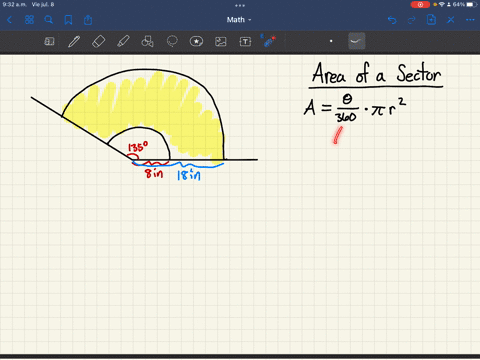Close the editing toolbar with the X
The height and width of the screenshot is (360, 480).
451,20
